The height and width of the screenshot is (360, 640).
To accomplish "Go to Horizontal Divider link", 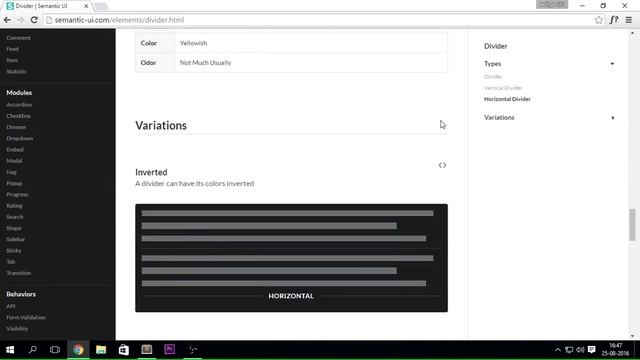I will pyautogui.click(x=507, y=99).
